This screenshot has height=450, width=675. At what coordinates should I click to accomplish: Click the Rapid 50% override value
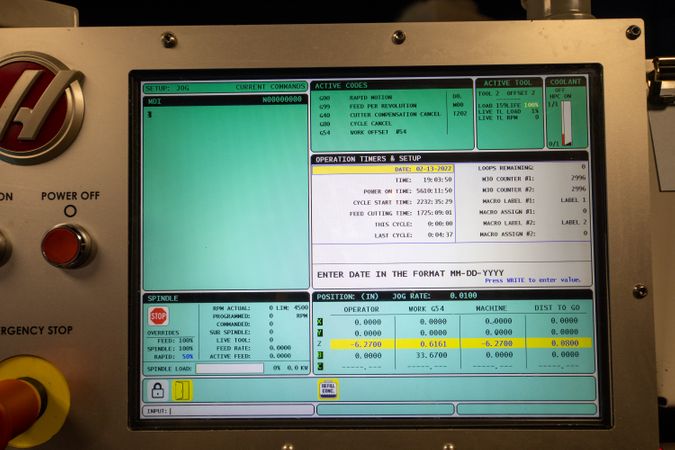click(x=187, y=357)
